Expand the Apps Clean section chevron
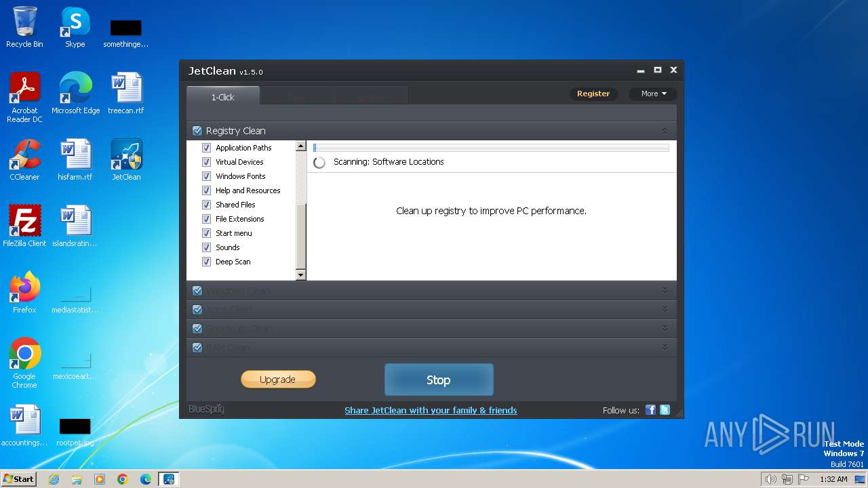The image size is (868, 488). point(665,309)
